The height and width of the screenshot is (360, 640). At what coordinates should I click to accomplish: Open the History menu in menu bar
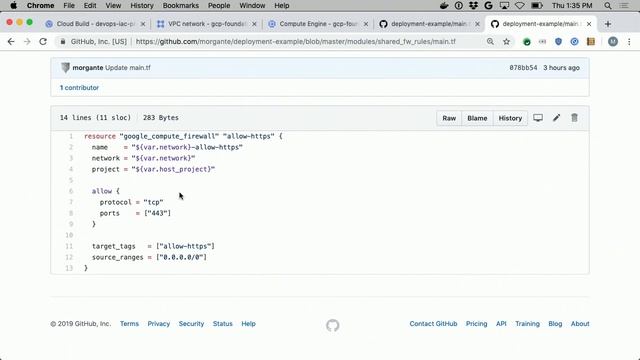click(142, 5)
